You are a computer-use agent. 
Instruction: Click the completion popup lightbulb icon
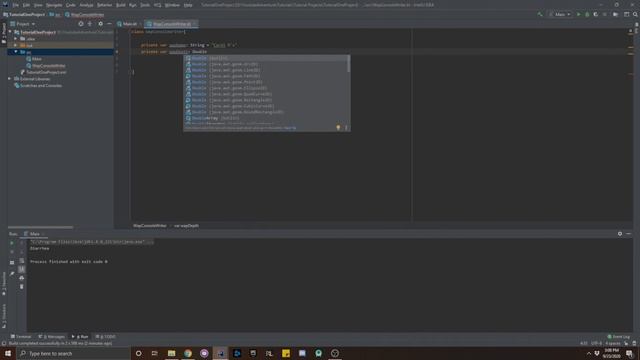point(338,128)
